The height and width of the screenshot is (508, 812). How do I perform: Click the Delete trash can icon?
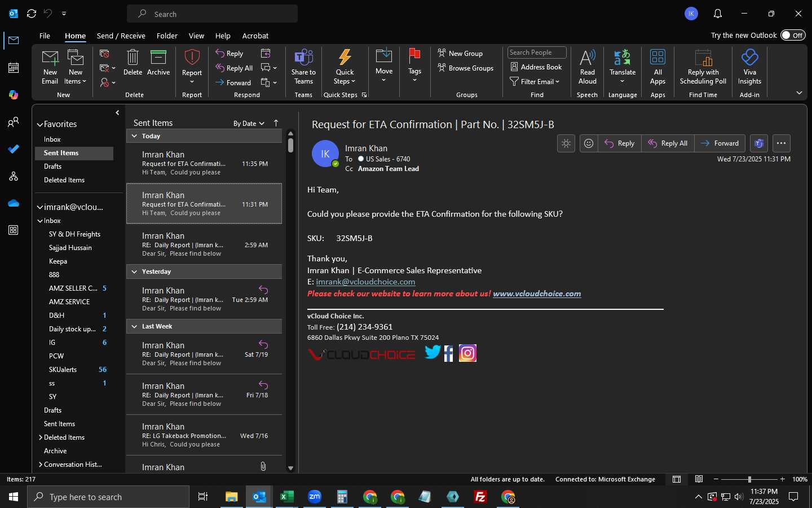click(x=133, y=62)
